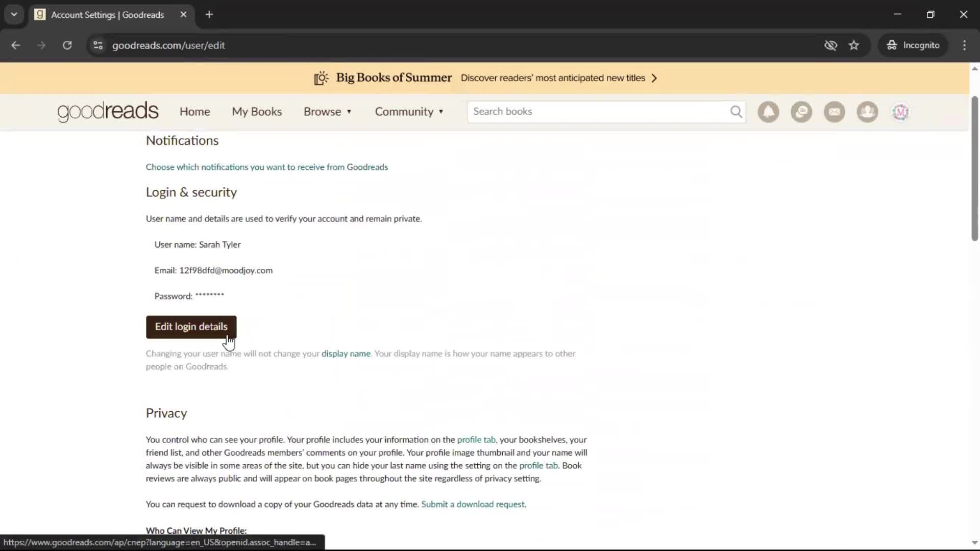Click the scrollbar up arrow
The image size is (980, 551).
point(974,69)
